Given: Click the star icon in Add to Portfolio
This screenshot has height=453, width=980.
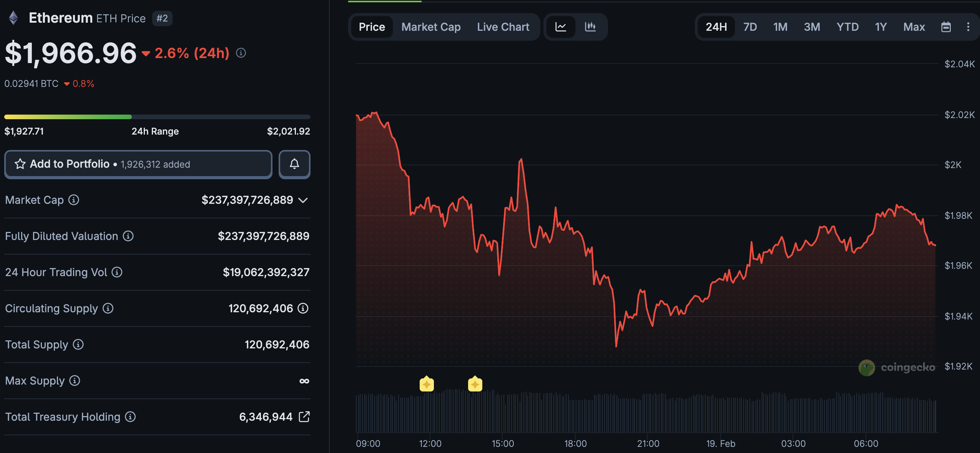Looking at the screenshot, I should (20, 164).
